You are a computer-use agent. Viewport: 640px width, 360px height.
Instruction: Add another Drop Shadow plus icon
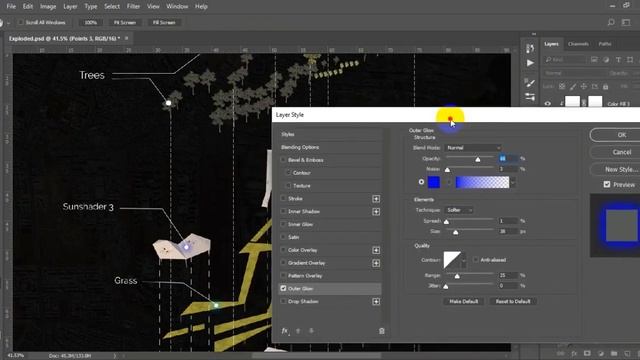(x=376, y=302)
